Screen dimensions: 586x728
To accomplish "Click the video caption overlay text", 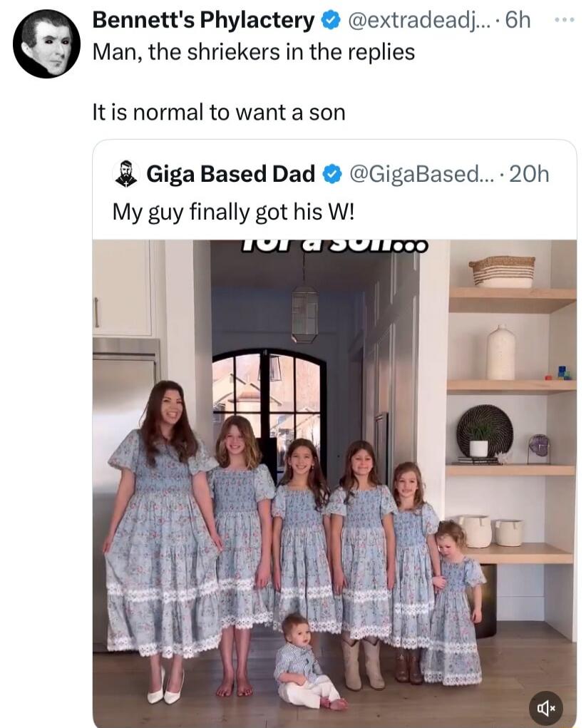I will (x=334, y=245).
